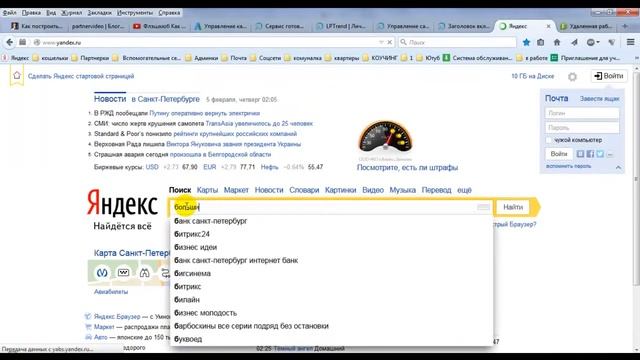
Task: Show more social login options
Action: 610,154
